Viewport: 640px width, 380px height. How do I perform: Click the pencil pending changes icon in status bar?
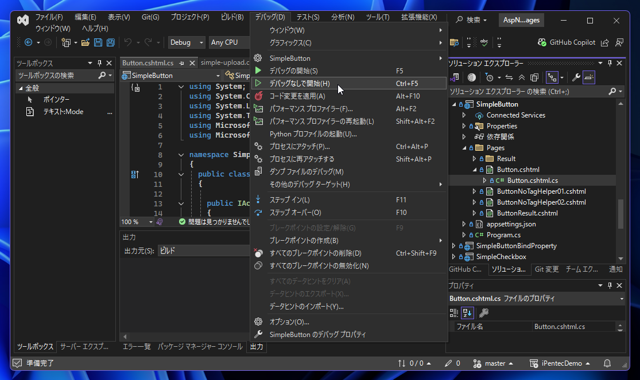click(448, 363)
